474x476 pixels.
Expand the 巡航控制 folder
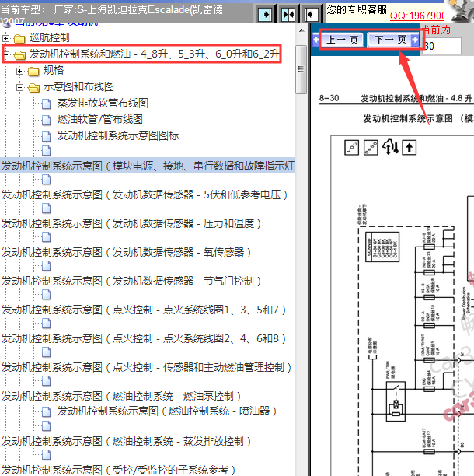pyautogui.click(x=5, y=38)
